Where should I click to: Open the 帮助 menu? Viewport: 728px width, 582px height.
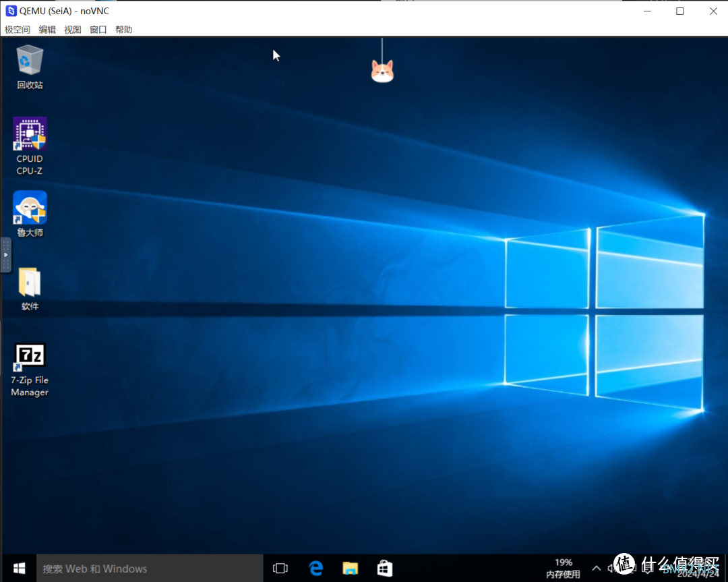click(x=123, y=30)
